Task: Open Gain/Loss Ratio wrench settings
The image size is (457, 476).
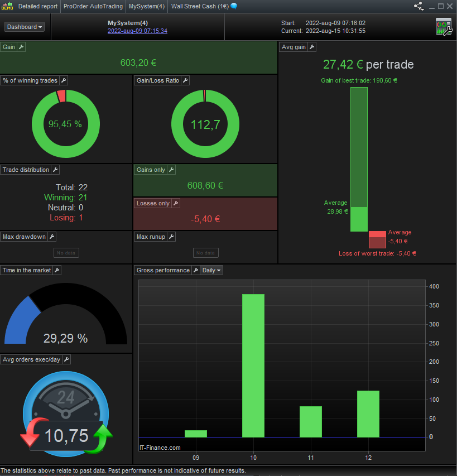Action: pyautogui.click(x=185, y=80)
